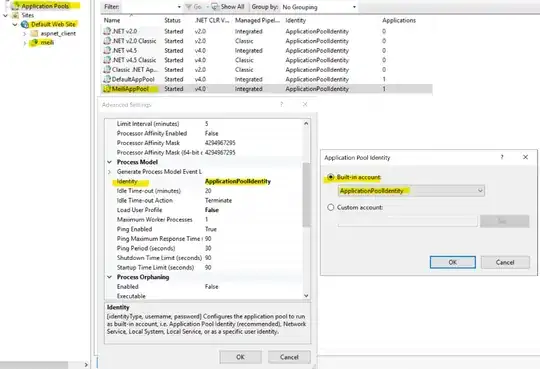540x369 pixels.
Task: Click the Default Web Site globe icon
Action: [25, 24]
